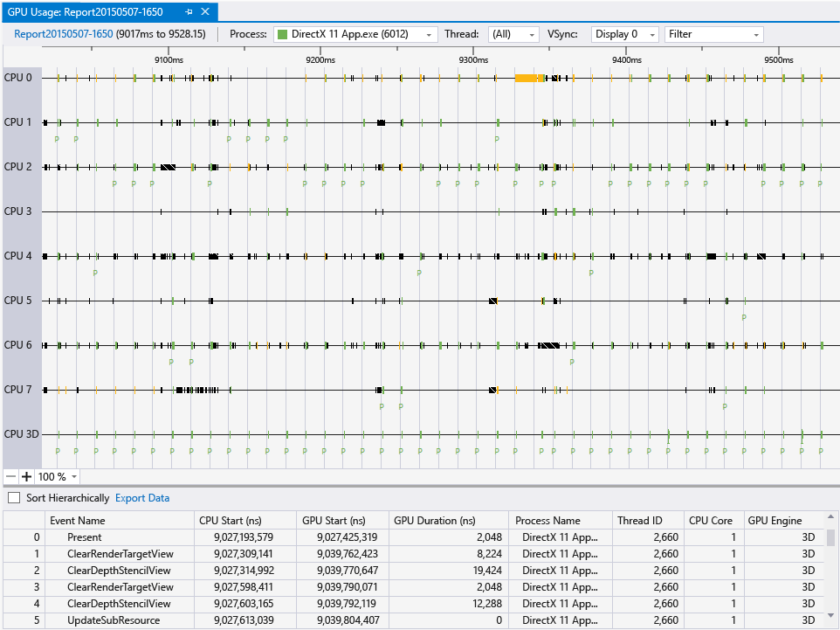Viewport: 840px width, 630px height.
Task: Open the Process dropdown
Action: [427, 34]
